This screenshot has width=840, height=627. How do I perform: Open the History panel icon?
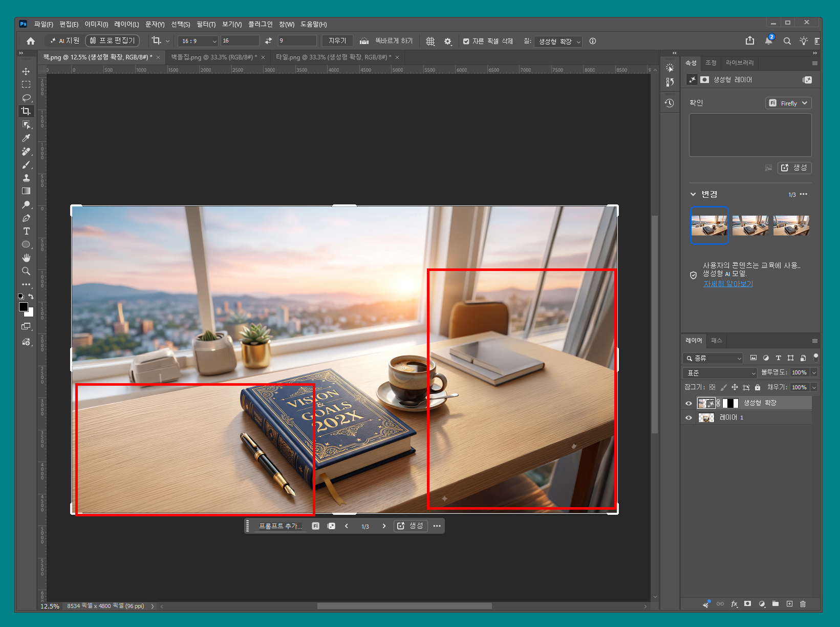(669, 103)
